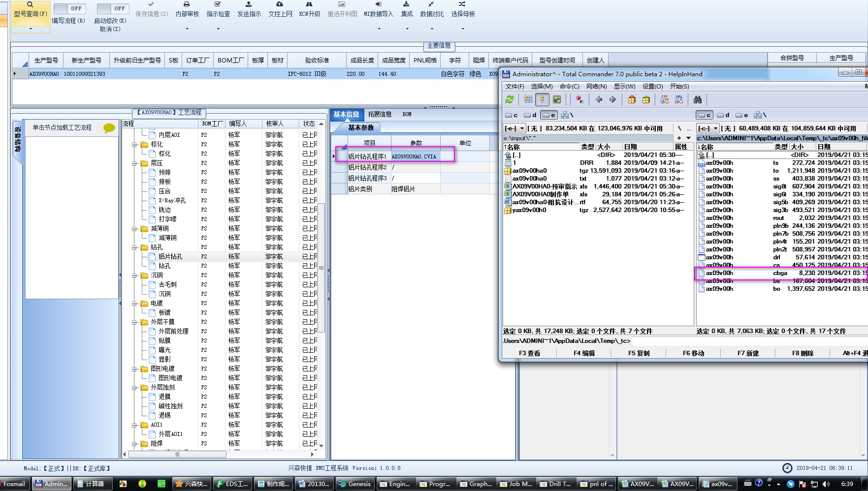Image resolution: width=868 pixels, height=491 pixels.
Task: Switch Total Commander to brief view icon
Action: pos(528,99)
